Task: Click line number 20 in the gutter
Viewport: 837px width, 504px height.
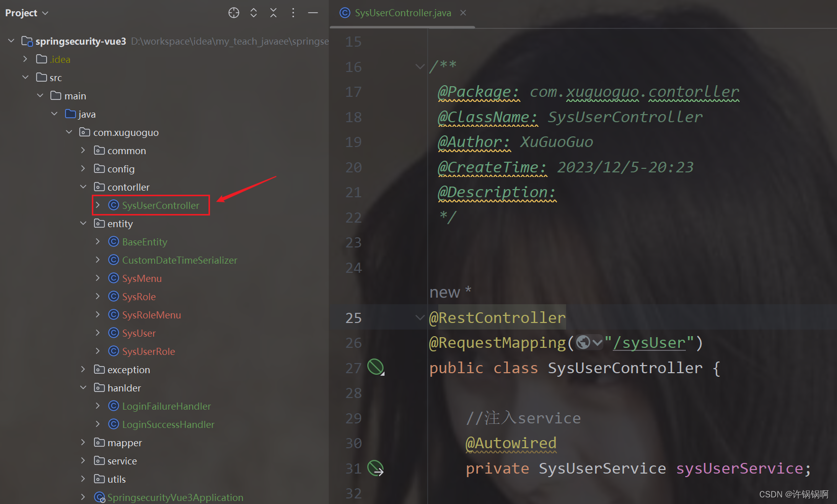Action: (354, 167)
